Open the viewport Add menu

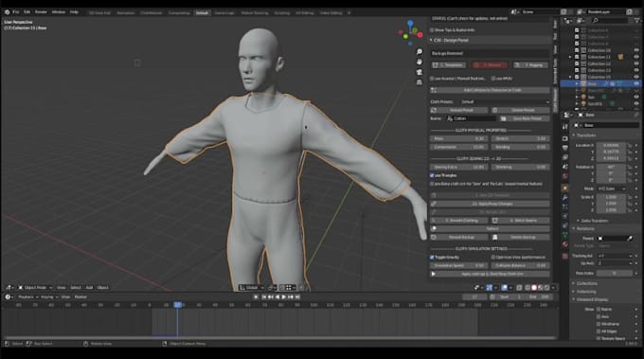pos(89,288)
